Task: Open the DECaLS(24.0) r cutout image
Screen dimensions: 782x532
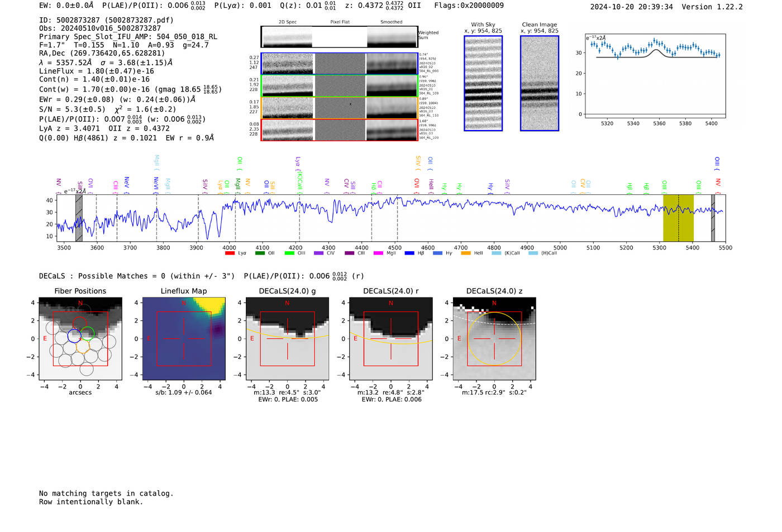Action: click(390, 339)
